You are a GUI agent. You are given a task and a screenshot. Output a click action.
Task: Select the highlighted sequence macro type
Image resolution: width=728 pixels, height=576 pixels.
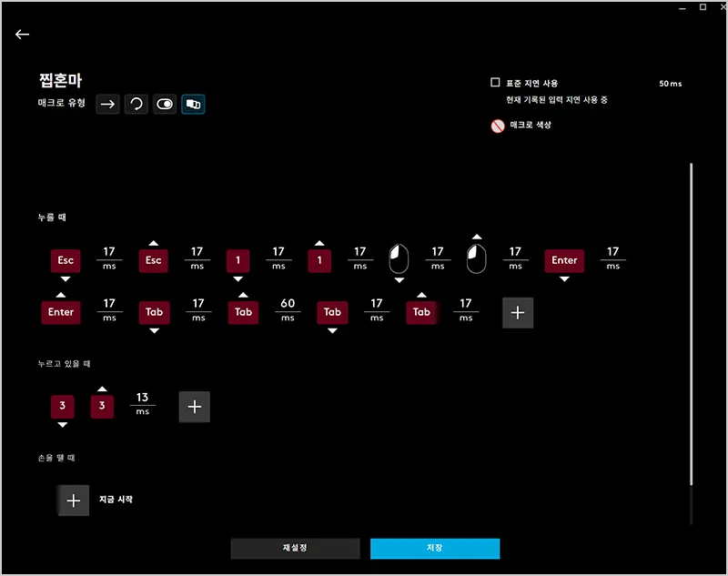193,105
